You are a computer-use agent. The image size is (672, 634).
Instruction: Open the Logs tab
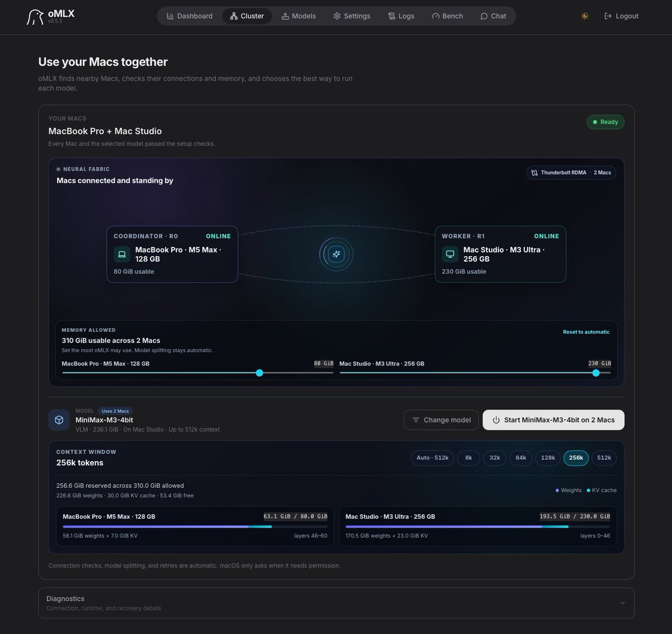tap(402, 16)
